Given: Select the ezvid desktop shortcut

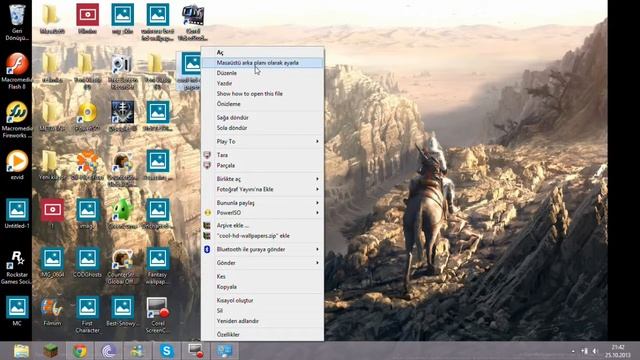Looking at the screenshot, I should pos(17,165).
